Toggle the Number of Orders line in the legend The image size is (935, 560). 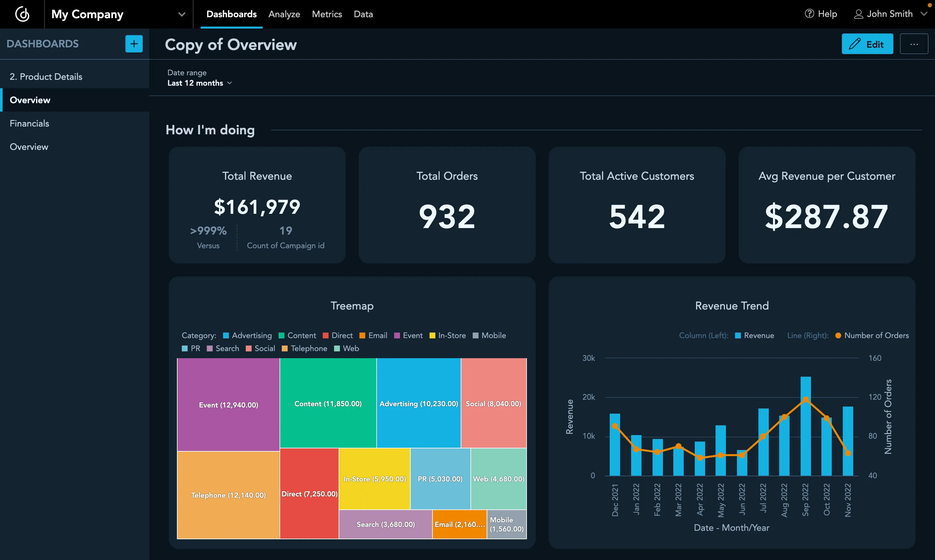[x=872, y=335]
